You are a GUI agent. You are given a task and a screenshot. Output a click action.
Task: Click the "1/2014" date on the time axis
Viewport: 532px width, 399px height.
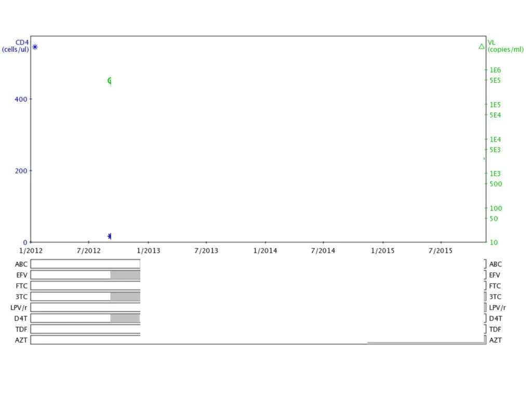coord(265,251)
